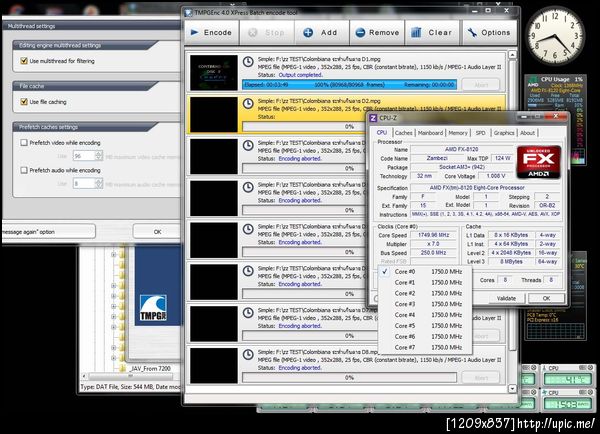The image size is (600, 434).
Task: Click the completed progress bar of D1.mpg
Action: [x=349, y=85]
